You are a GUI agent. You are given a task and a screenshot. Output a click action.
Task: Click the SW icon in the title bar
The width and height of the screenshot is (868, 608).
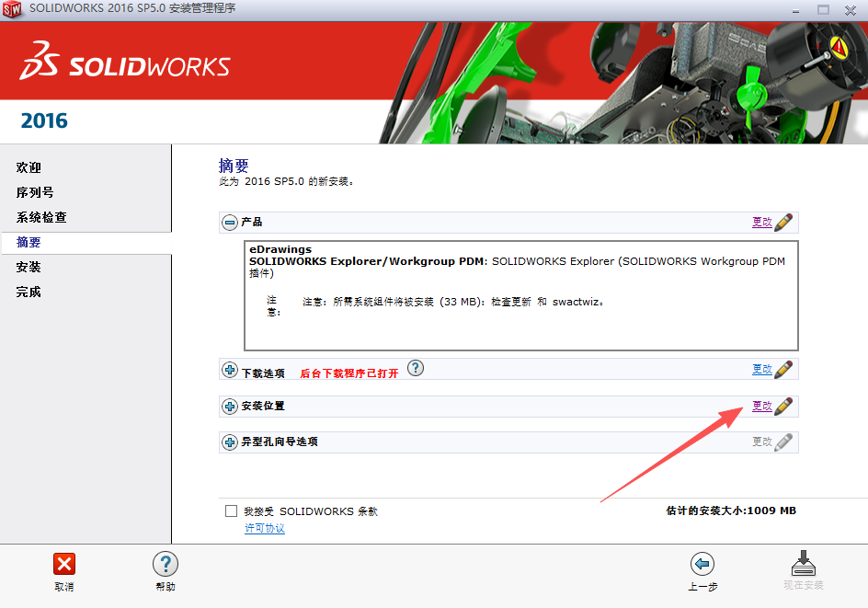(x=15, y=10)
